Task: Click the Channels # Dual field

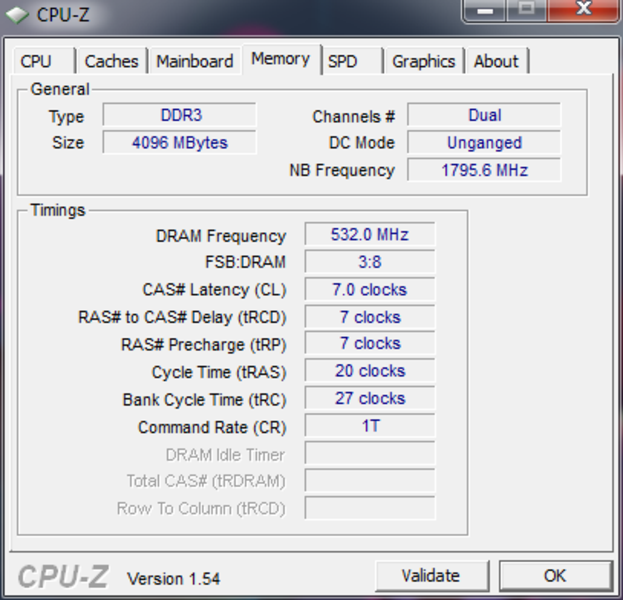Action: [x=484, y=115]
